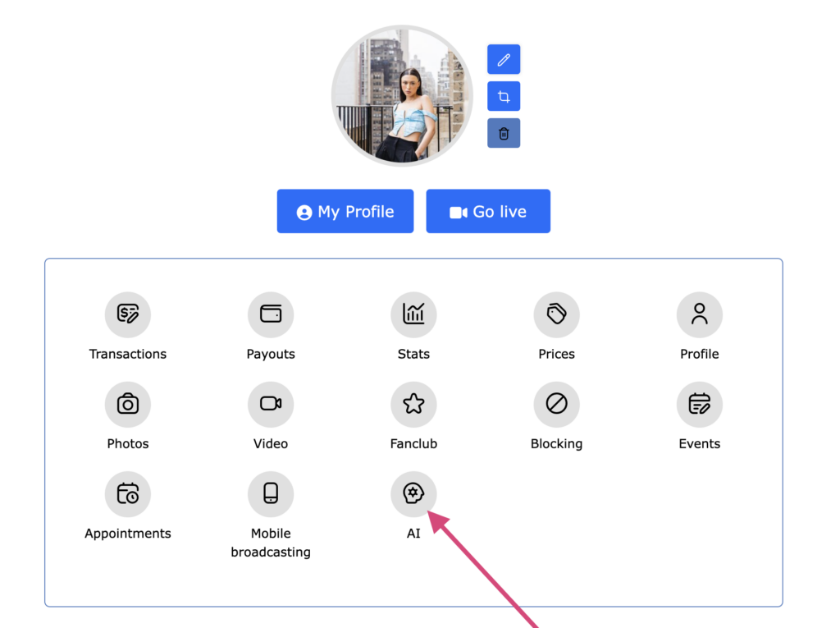This screenshot has height=628, width=840.
Task: Open the Appointments calendar icon
Action: click(x=128, y=493)
